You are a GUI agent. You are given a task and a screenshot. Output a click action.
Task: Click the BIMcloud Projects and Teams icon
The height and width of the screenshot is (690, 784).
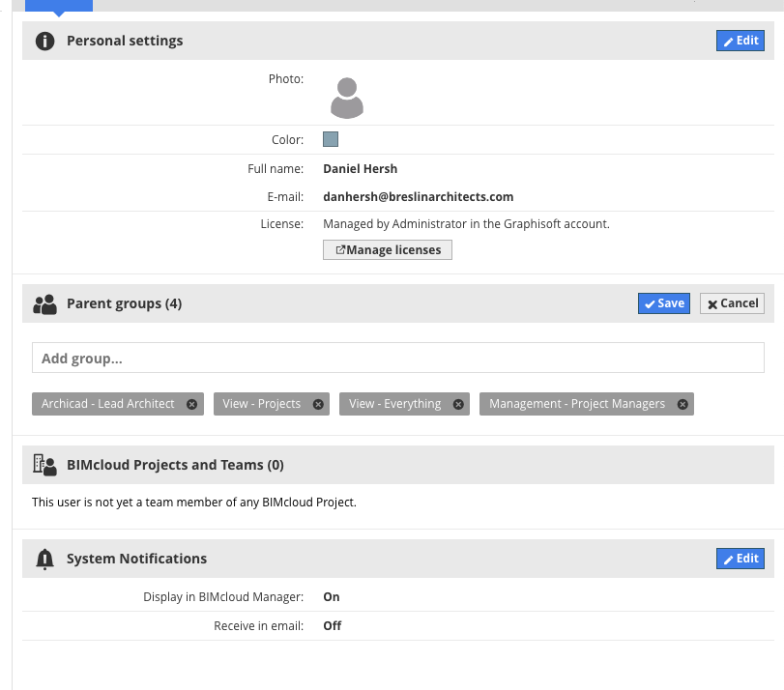pyautogui.click(x=44, y=465)
